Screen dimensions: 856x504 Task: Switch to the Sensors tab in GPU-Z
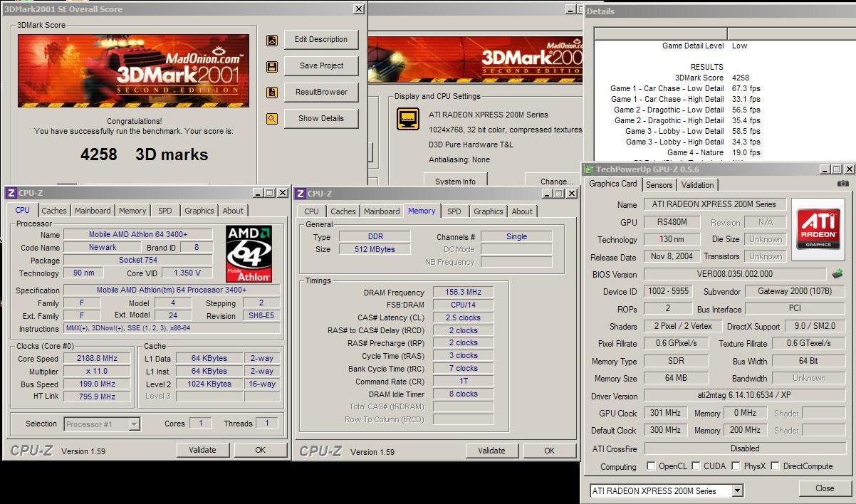(x=659, y=185)
